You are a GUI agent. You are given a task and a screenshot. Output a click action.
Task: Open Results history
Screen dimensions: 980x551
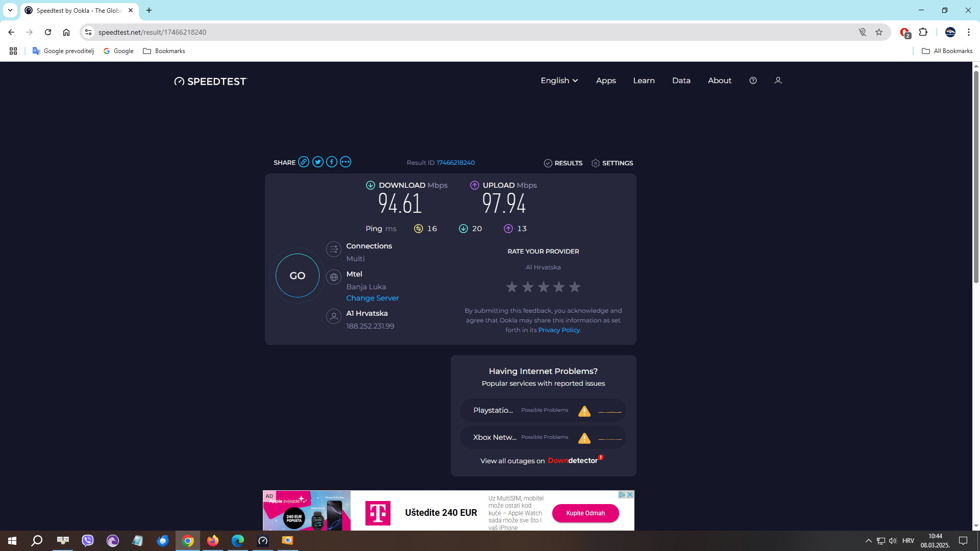pos(563,163)
